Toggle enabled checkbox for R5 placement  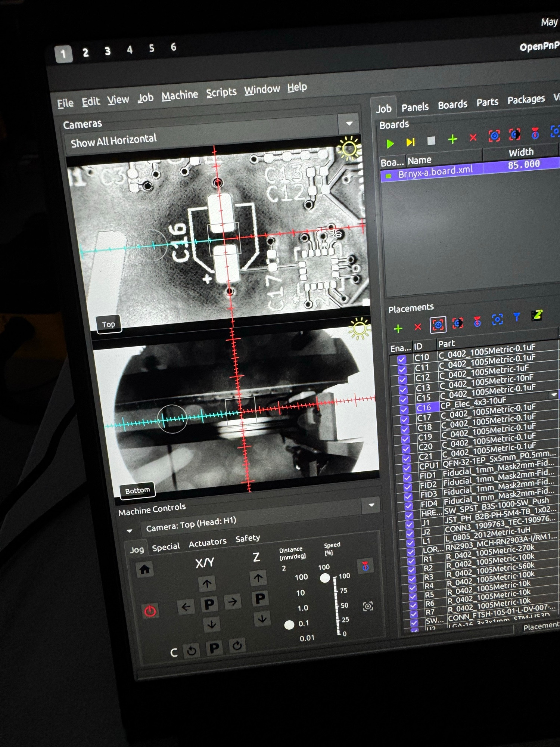click(x=413, y=596)
